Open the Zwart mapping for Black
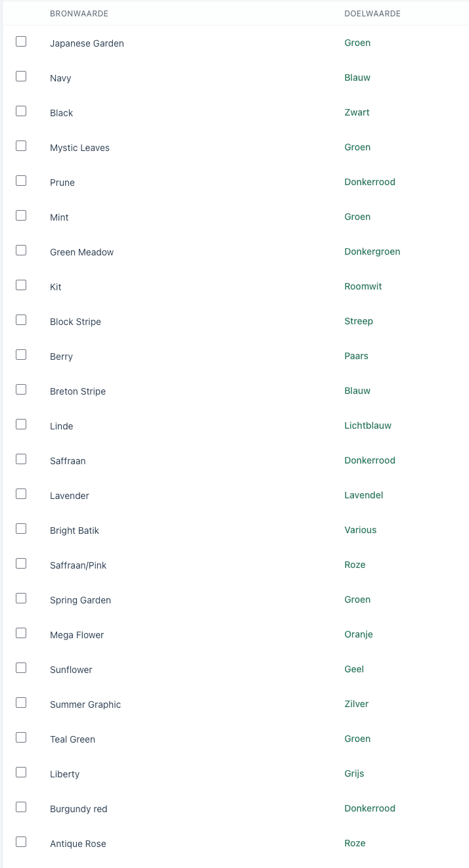 357,112
